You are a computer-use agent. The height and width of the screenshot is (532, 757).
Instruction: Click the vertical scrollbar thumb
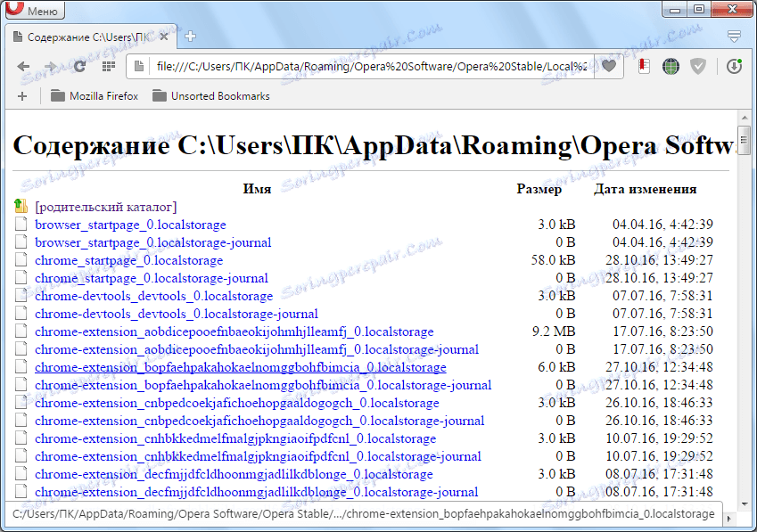(x=745, y=139)
